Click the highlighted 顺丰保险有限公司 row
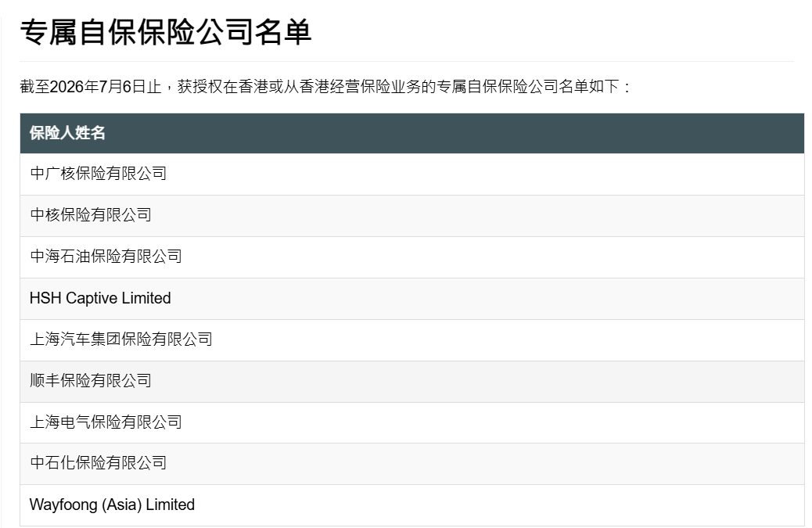The height and width of the screenshot is (528, 812). (411, 381)
